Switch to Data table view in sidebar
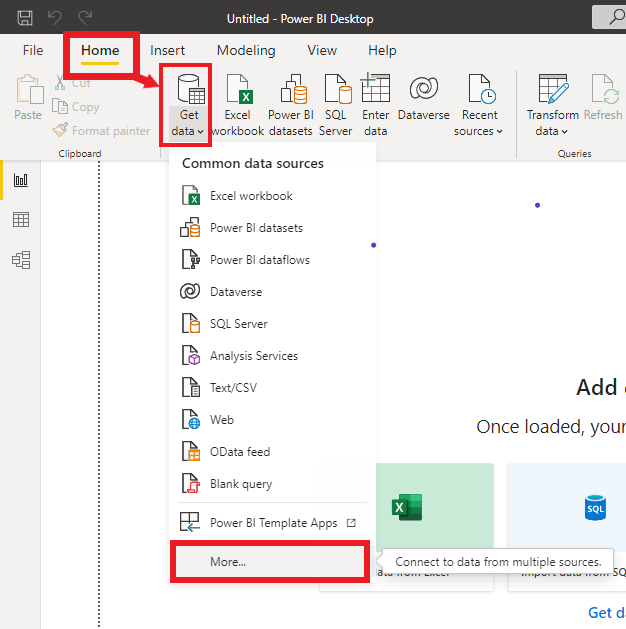Screen dimensions: 626x629 tap(21, 220)
